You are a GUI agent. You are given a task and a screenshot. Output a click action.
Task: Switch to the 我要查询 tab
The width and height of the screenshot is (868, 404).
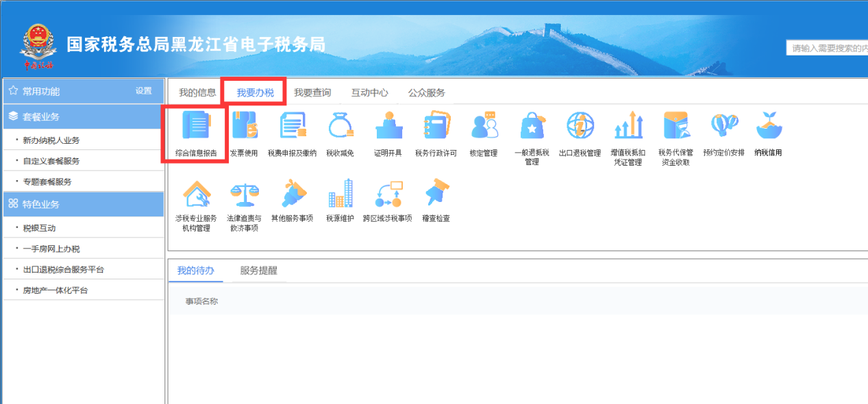click(x=312, y=92)
